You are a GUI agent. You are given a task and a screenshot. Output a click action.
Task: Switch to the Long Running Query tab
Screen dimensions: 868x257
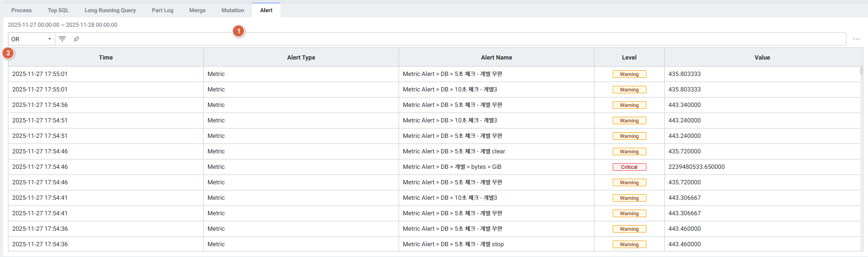click(x=110, y=10)
